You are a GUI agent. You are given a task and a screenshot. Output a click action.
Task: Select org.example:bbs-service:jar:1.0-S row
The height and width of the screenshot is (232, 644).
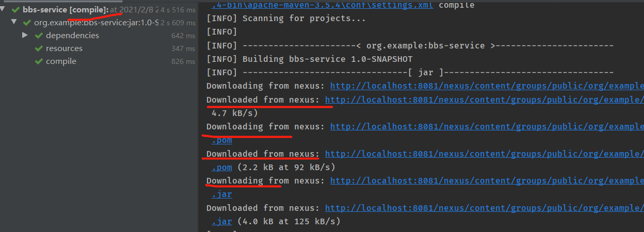98,23
